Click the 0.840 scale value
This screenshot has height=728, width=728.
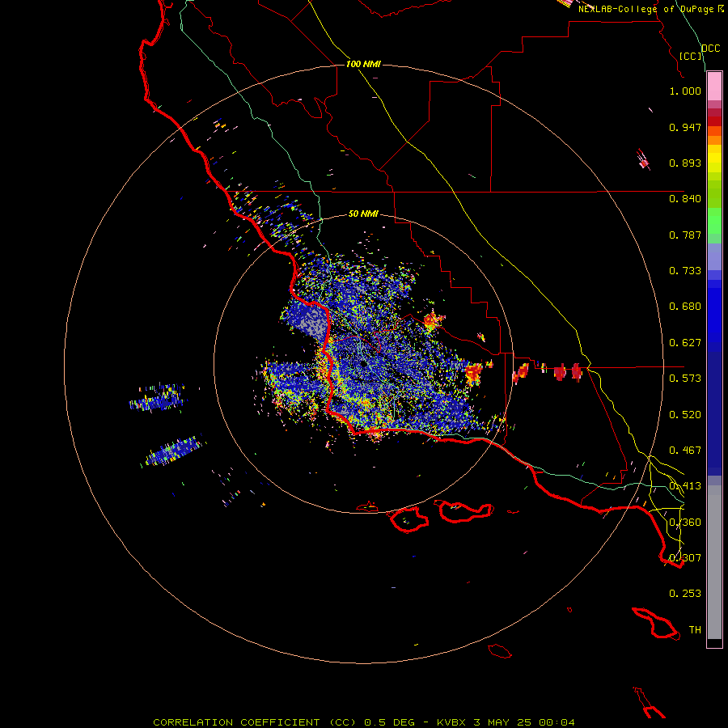685,199
